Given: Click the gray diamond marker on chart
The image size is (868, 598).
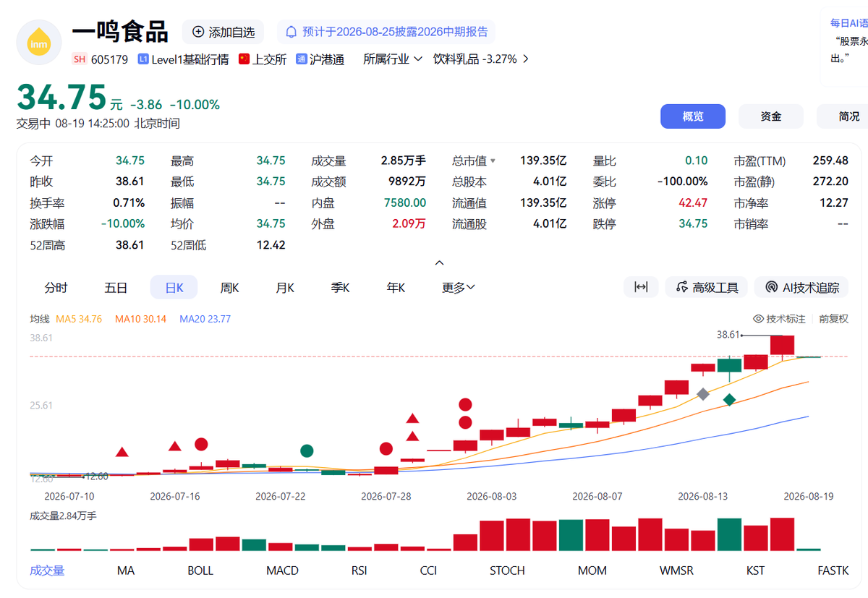Looking at the screenshot, I should [703, 394].
